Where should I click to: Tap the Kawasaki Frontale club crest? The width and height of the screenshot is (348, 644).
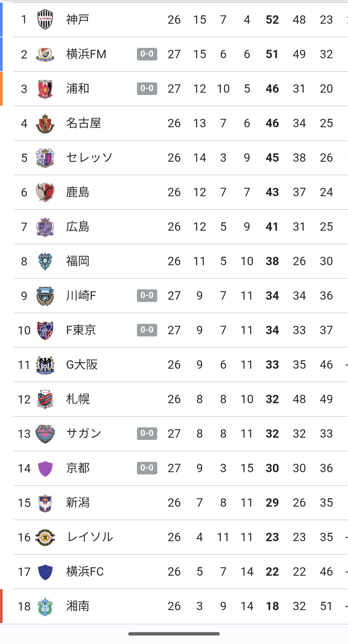[45, 296]
